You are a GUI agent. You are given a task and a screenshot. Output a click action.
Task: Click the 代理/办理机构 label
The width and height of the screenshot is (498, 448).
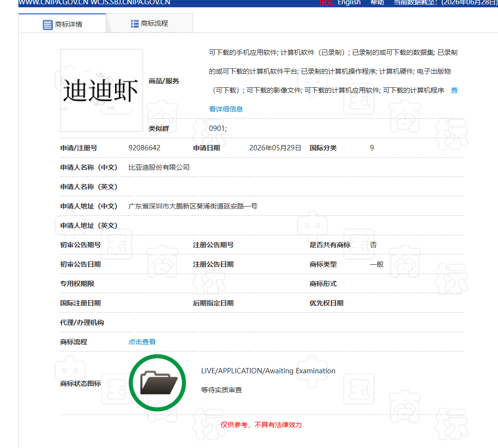[82, 322]
